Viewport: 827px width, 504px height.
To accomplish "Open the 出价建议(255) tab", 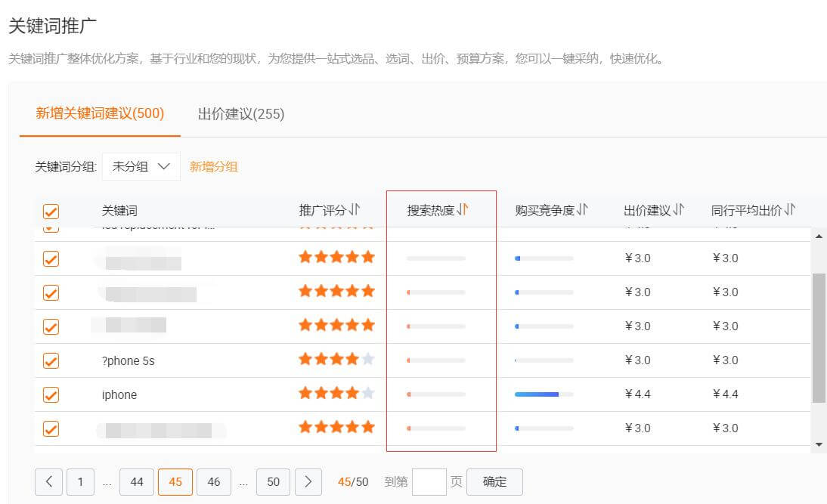I will coord(241,114).
